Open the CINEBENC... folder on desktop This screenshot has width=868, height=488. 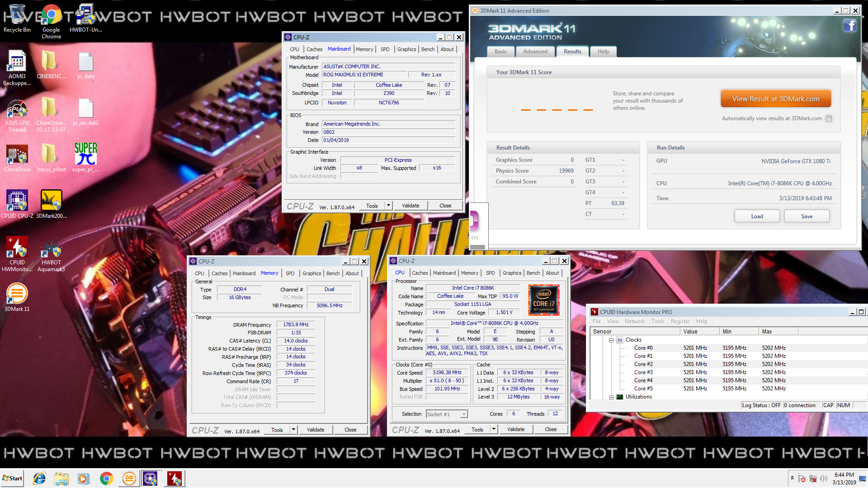[x=51, y=65]
